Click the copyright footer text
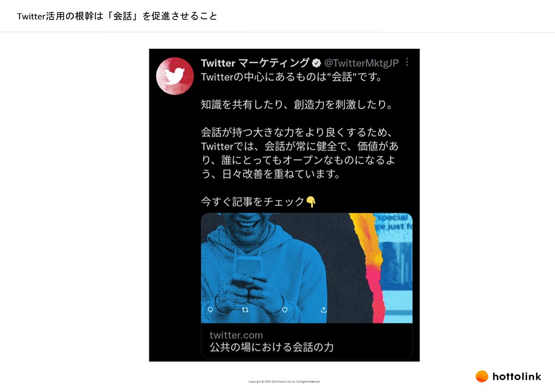 [284, 382]
